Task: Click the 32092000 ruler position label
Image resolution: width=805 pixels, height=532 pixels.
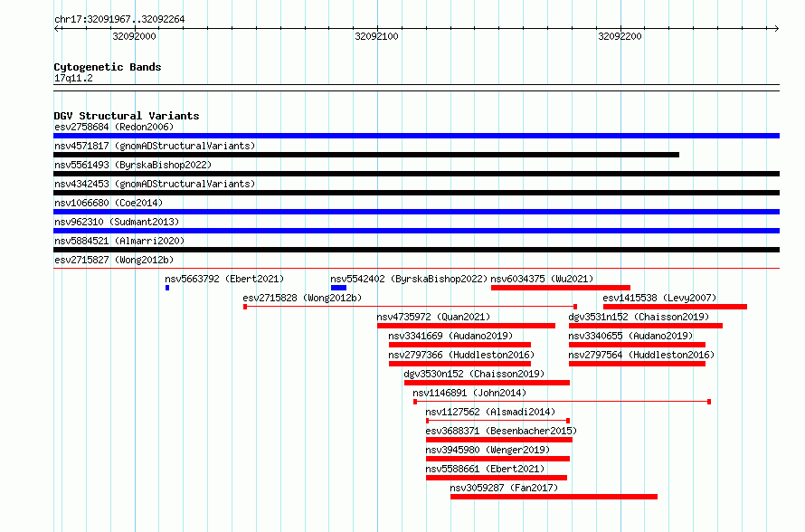Action: coord(134,36)
